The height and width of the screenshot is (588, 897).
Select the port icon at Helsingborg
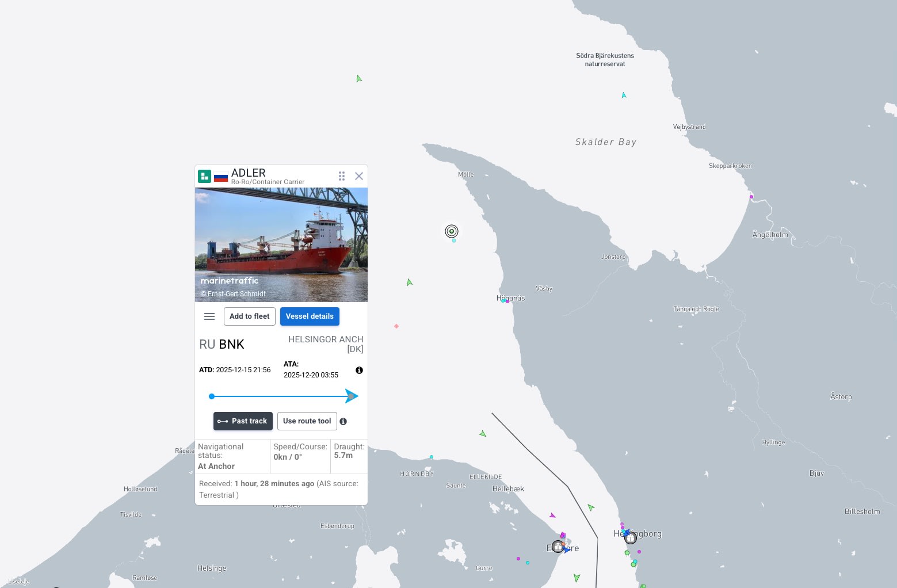[x=631, y=538]
